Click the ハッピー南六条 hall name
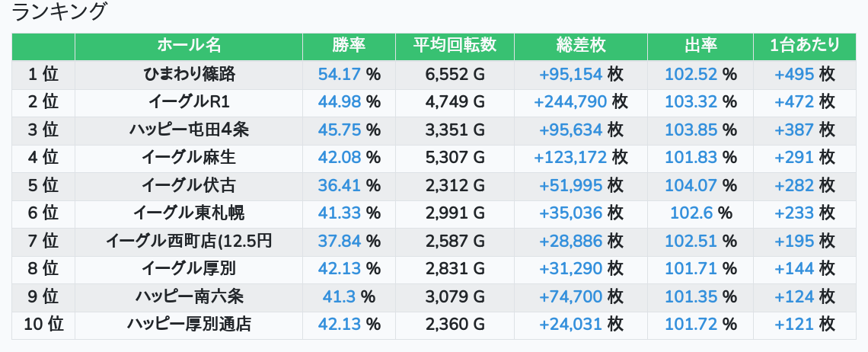Screen dimensions: 868x352 (x=189, y=296)
